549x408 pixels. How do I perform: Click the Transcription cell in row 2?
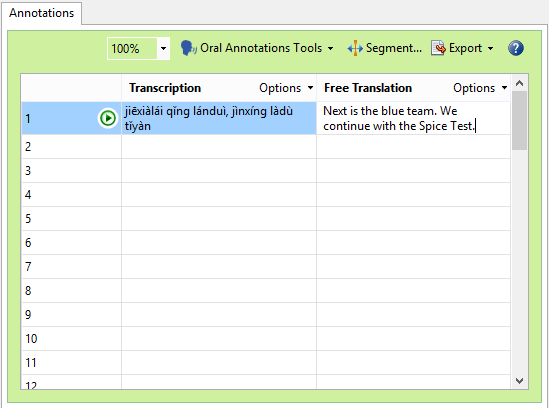(219, 147)
